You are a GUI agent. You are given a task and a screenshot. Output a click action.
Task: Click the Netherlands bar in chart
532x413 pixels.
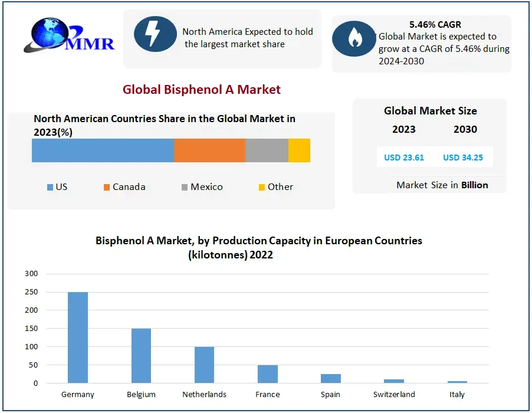click(205, 365)
